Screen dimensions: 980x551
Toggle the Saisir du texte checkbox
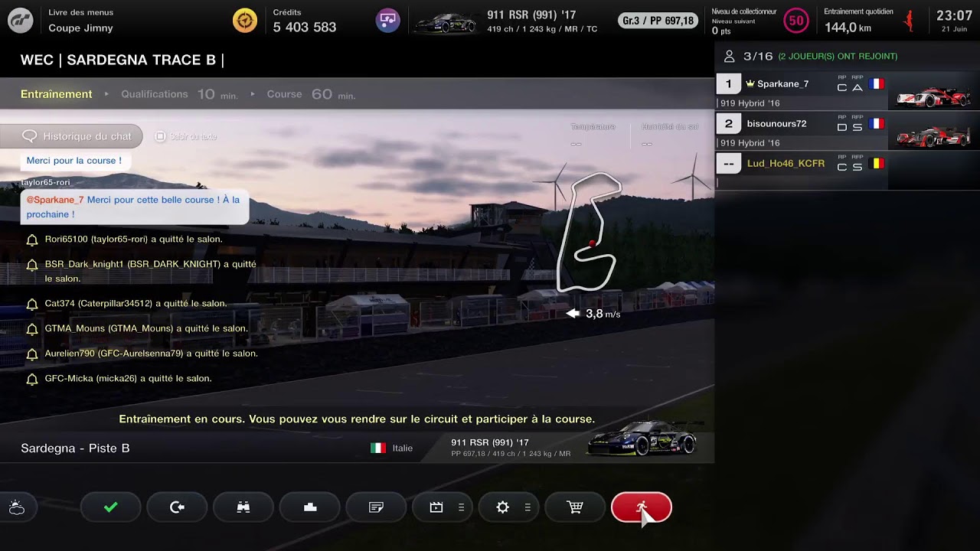[x=160, y=136]
